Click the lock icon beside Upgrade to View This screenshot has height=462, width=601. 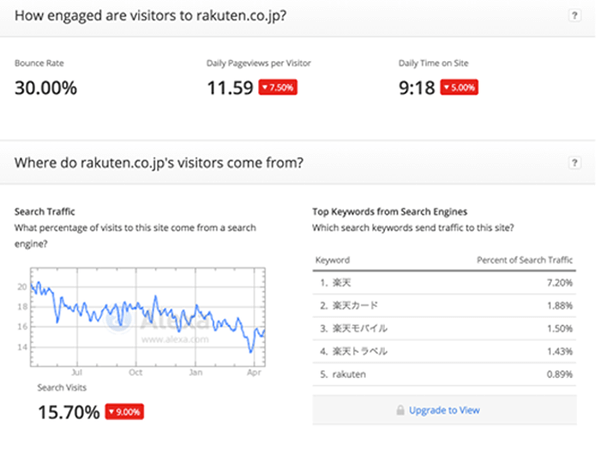pos(400,410)
